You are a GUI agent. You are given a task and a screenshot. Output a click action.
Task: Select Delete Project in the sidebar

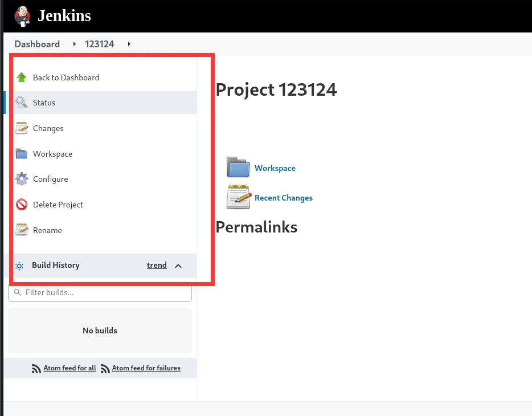(x=58, y=205)
